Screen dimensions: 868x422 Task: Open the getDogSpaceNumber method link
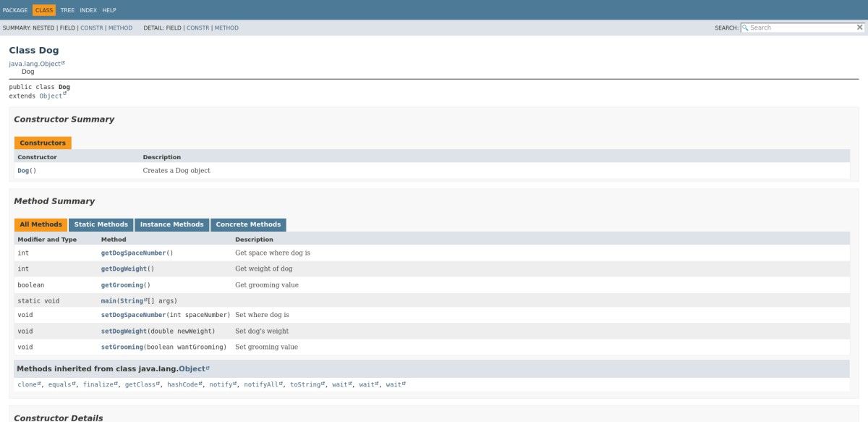click(133, 253)
